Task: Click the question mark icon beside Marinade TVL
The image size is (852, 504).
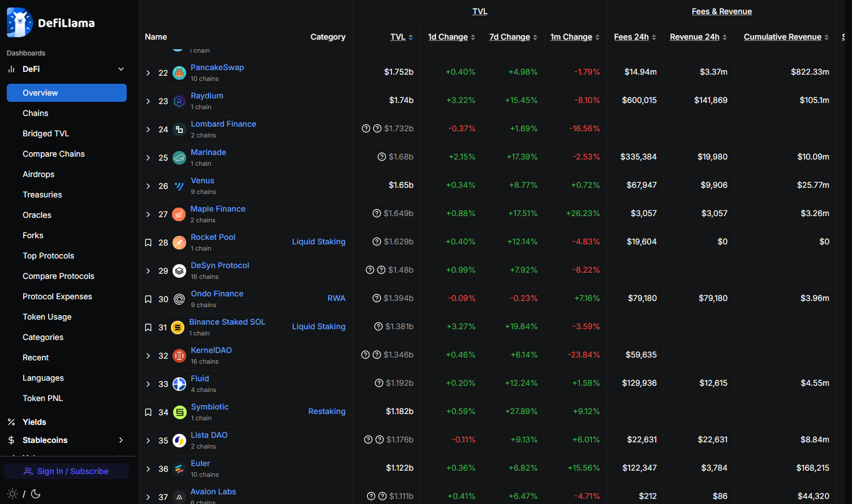Action: click(x=382, y=157)
